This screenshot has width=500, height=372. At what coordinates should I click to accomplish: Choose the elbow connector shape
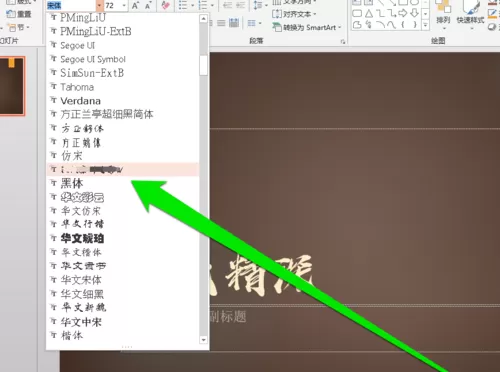click(380, 13)
